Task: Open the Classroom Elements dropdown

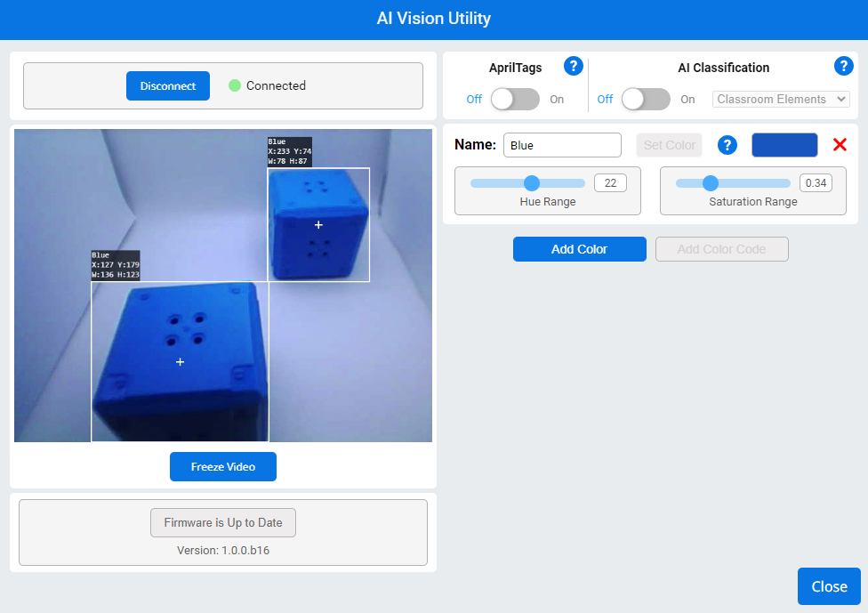Action: pos(780,99)
